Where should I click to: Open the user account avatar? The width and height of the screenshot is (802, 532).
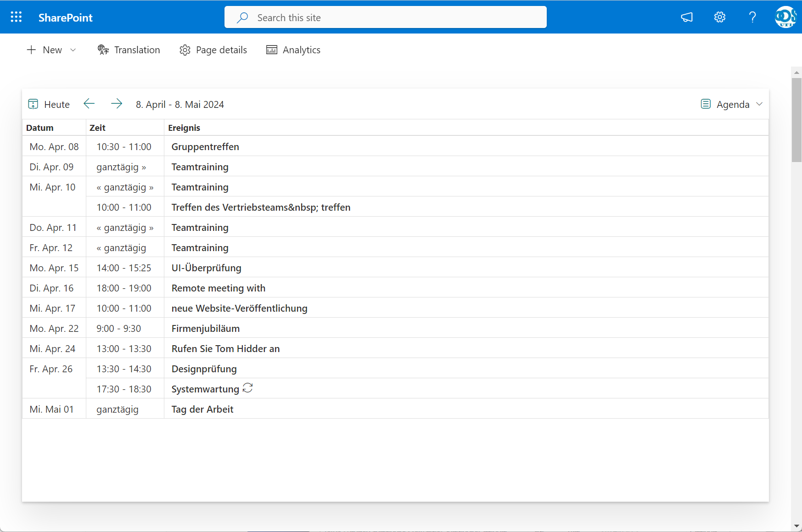pos(785,17)
